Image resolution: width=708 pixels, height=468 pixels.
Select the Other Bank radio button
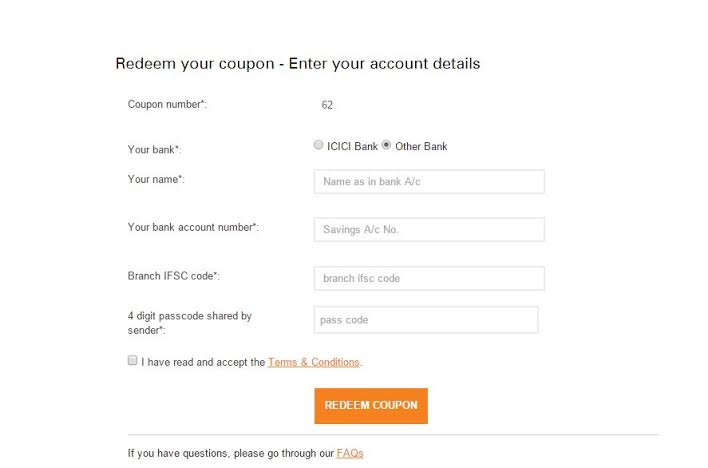pos(387,145)
